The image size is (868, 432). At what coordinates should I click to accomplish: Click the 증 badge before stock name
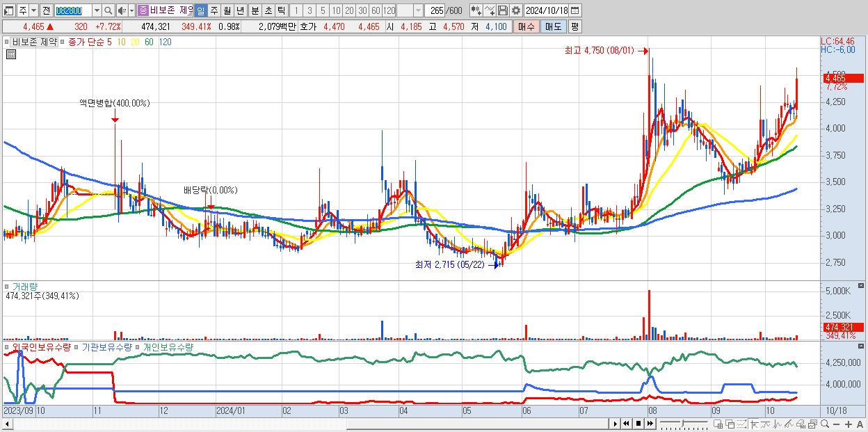(x=143, y=10)
